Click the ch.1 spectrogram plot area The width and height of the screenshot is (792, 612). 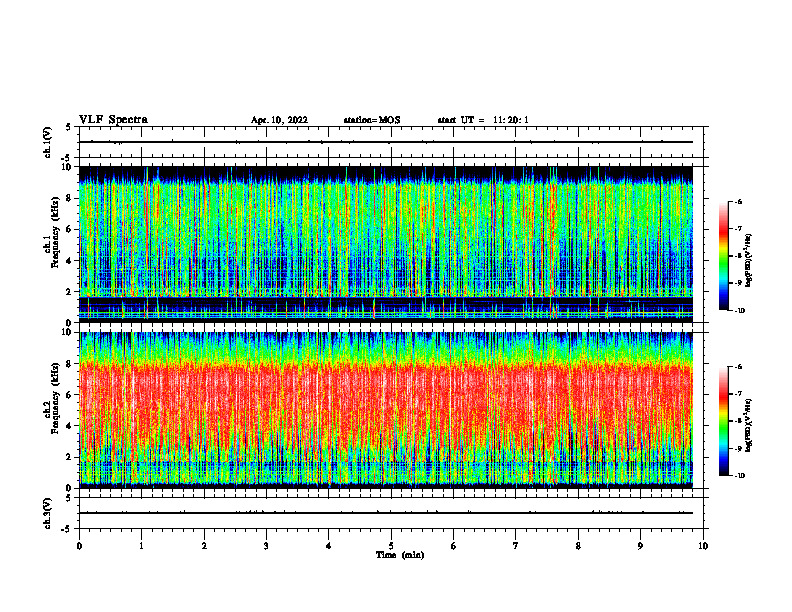point(386,244)
